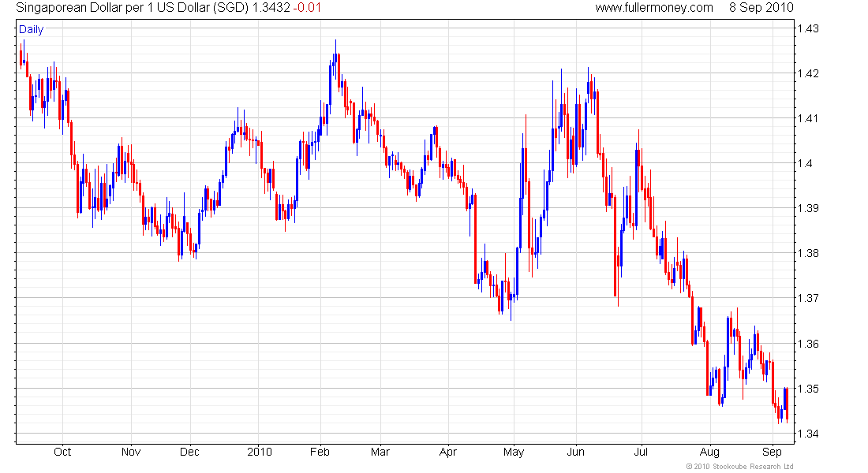
Task: Click the 1.34 price axis label
Action: [808, 433]
